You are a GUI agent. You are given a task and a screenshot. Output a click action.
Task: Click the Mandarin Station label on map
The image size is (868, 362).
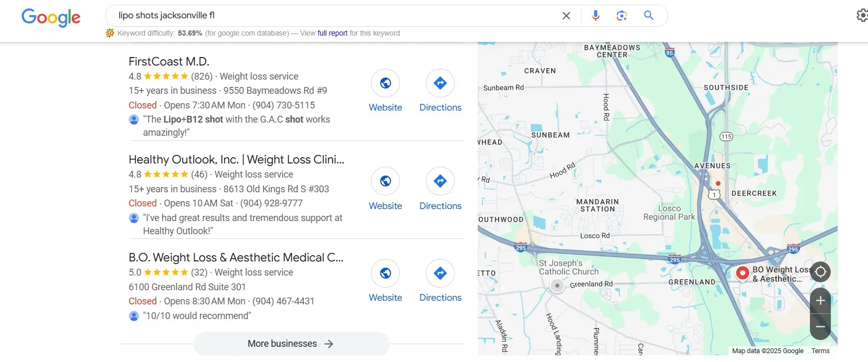click(598, 205)
